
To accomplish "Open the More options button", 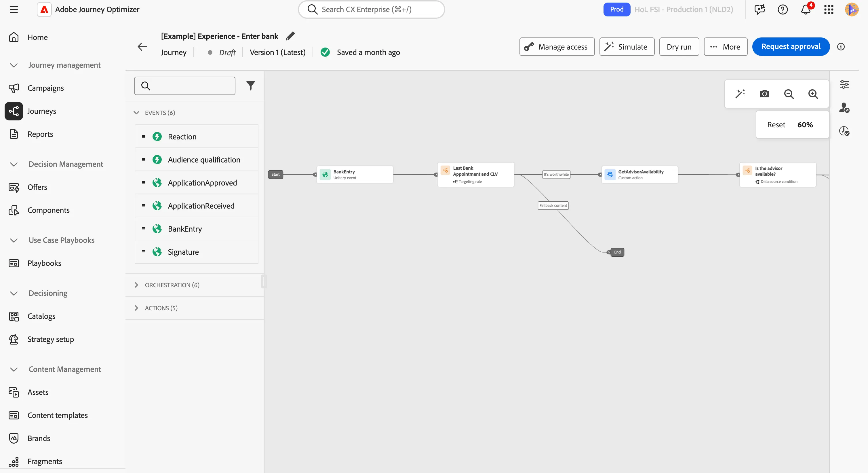I will pyautogui.click(x=726, y=47).
